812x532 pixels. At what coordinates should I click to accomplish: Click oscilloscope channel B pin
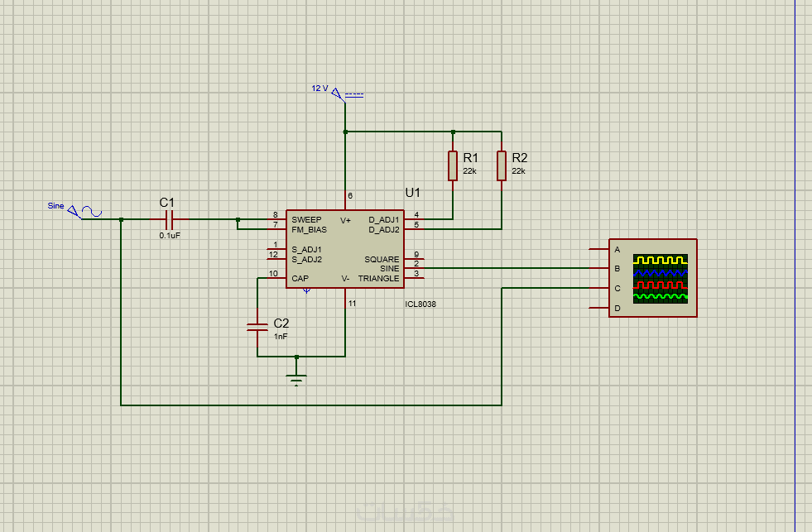point(599,268)
